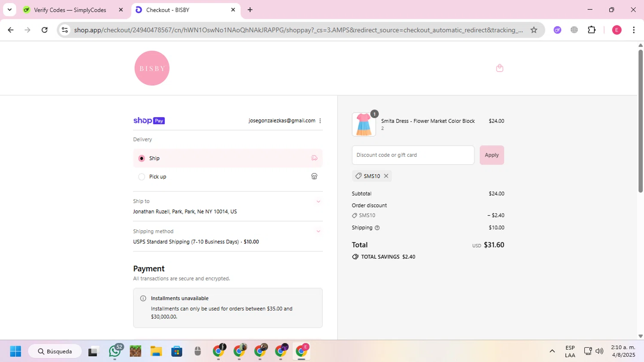Click the BISBY pink logo
This screenshot has width=644, height=362.
point(152,68)
